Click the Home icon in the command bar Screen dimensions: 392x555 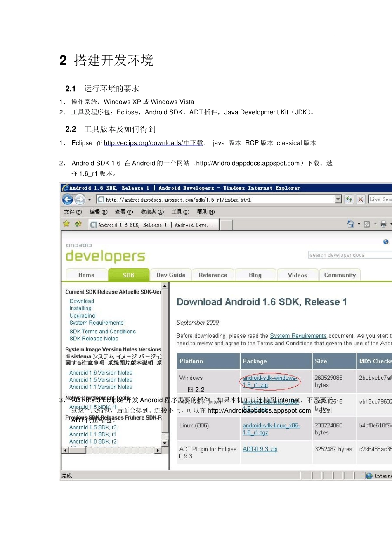click(351, 224)
